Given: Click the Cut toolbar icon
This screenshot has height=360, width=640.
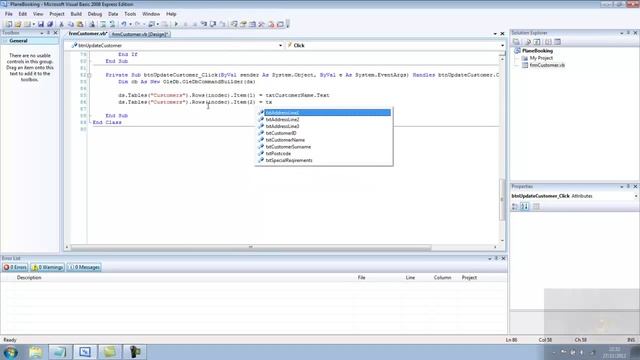Looking at the screenshot, I should click(62, 24).
